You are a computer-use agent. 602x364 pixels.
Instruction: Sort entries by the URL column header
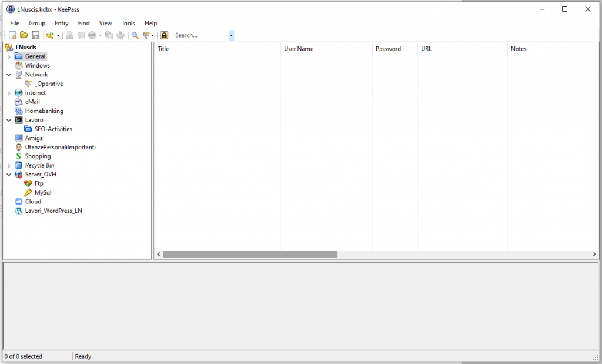[462, 49]
